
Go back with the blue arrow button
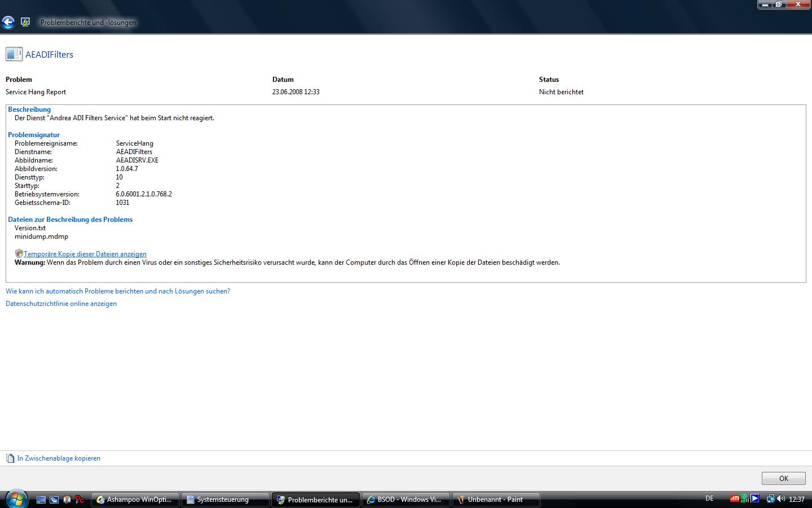8,22
